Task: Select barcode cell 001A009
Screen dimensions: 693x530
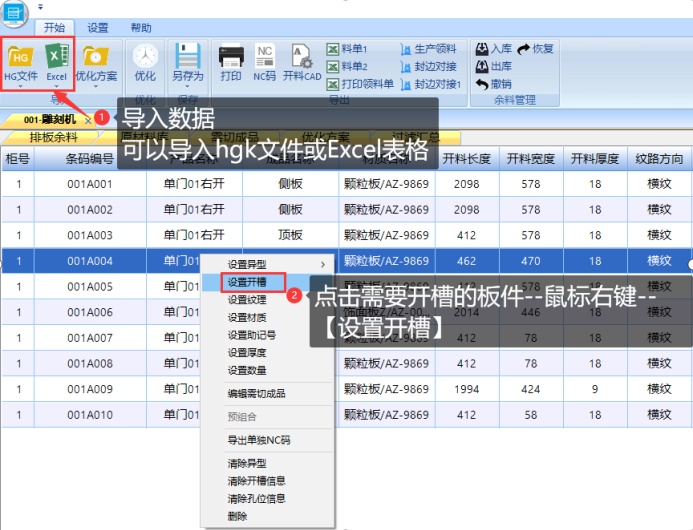Action: point(90,389)
